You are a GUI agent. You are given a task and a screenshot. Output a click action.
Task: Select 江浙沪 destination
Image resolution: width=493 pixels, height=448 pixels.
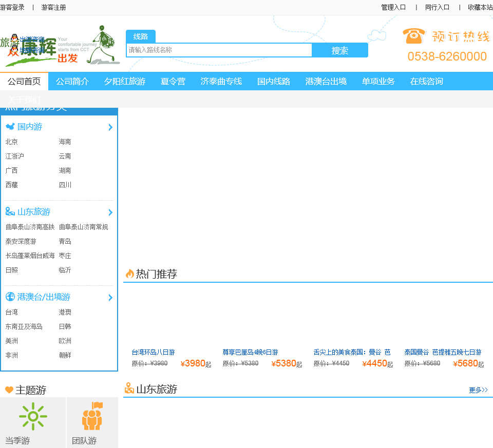15,156
